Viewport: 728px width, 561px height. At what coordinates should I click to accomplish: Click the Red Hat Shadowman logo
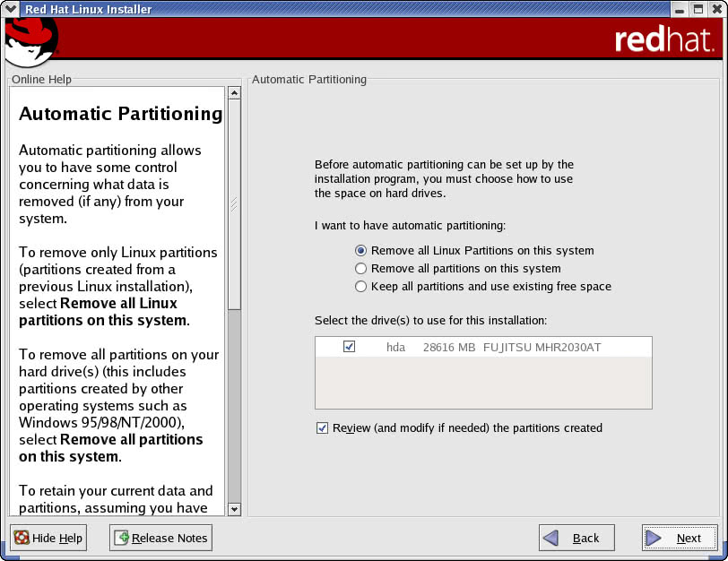30,43
